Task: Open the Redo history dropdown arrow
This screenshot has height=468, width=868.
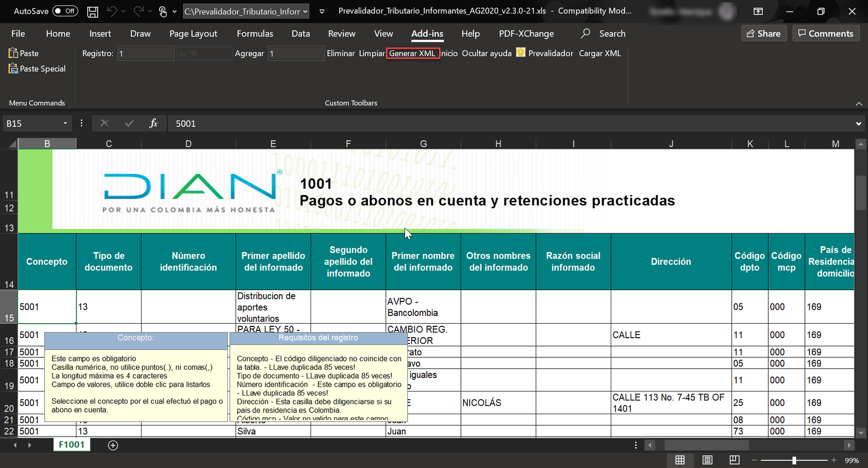Action: (x=150, y=11)
